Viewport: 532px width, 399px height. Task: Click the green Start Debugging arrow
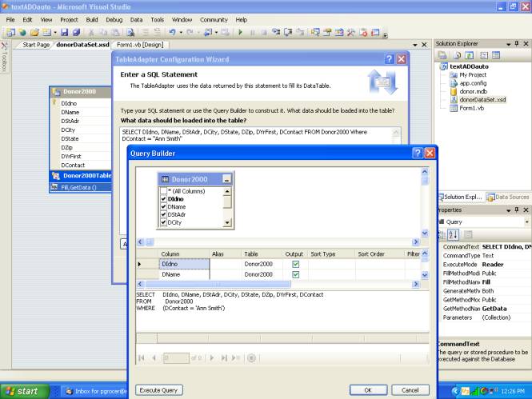tap(240, 32)
